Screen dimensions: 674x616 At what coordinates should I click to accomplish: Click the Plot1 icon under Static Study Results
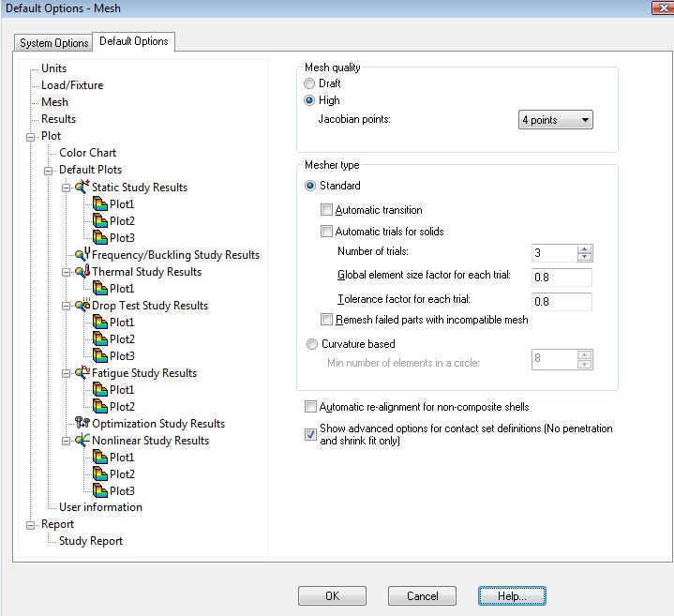tap(100, 203)
